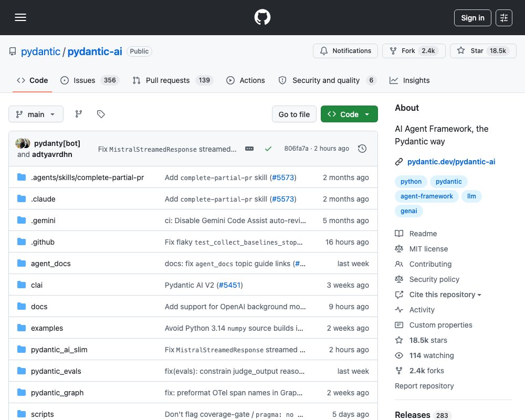The width and height of the screenshot is (525, 420).
Task: Open the pydantic_graph folder
Action: [57, 393]
